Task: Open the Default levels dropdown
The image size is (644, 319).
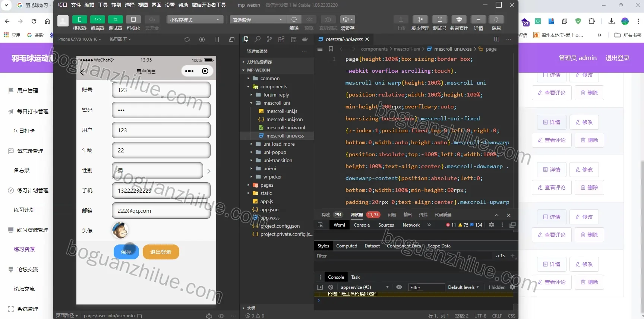Action: click(463, 287)
